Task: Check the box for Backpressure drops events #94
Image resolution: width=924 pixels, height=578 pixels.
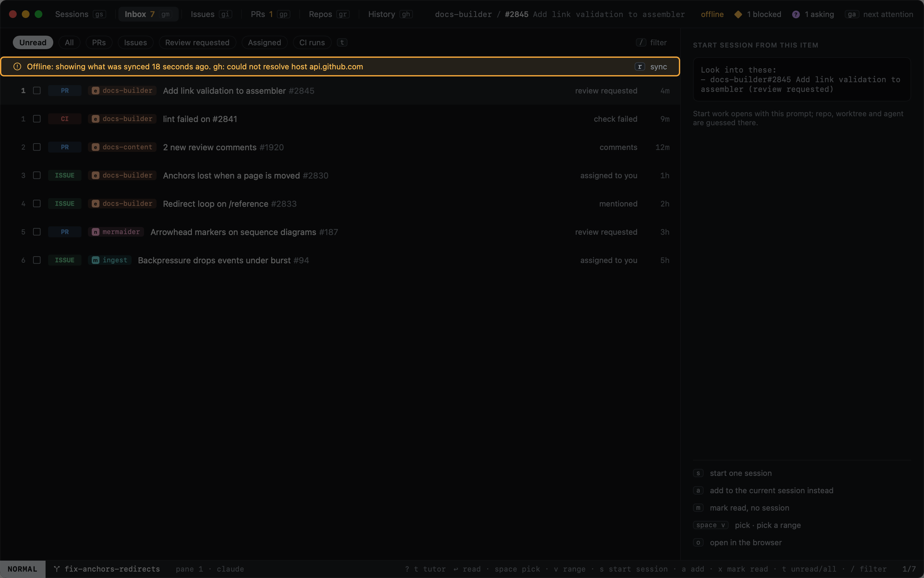Action: coord(37,260)
